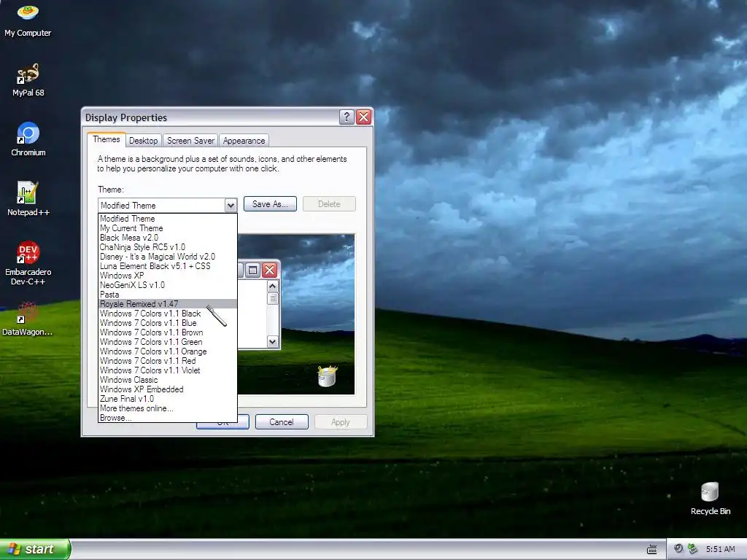
Task: Select the Themes tab
Action: [107, 139]
